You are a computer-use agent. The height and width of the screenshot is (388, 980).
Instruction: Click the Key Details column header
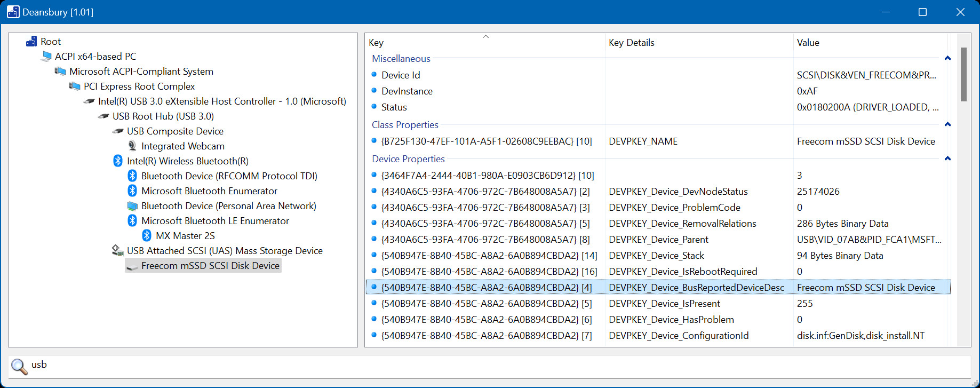click(632, 43)
